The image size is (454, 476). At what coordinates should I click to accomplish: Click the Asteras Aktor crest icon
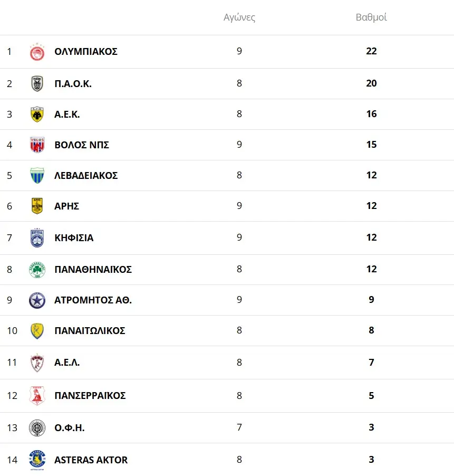(37, 460)
